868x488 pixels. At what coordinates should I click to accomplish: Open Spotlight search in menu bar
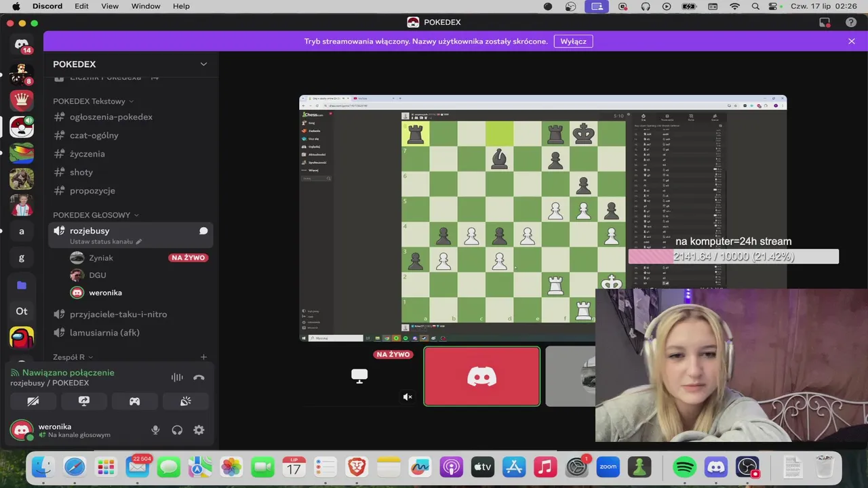click(x=755, y=6)
